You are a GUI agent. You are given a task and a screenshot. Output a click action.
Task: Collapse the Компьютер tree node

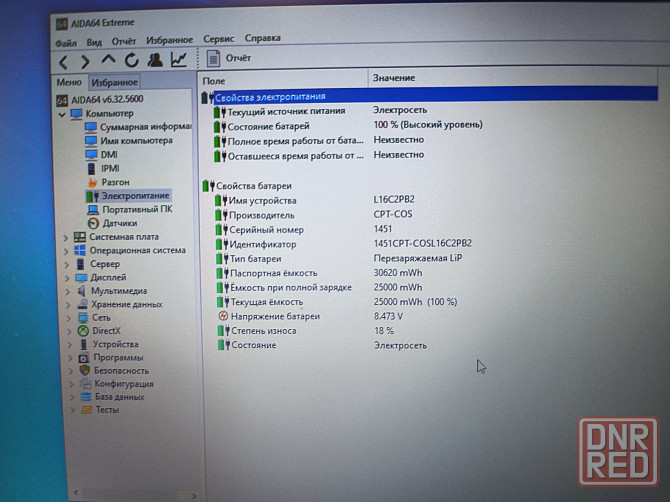coord(62,114)
